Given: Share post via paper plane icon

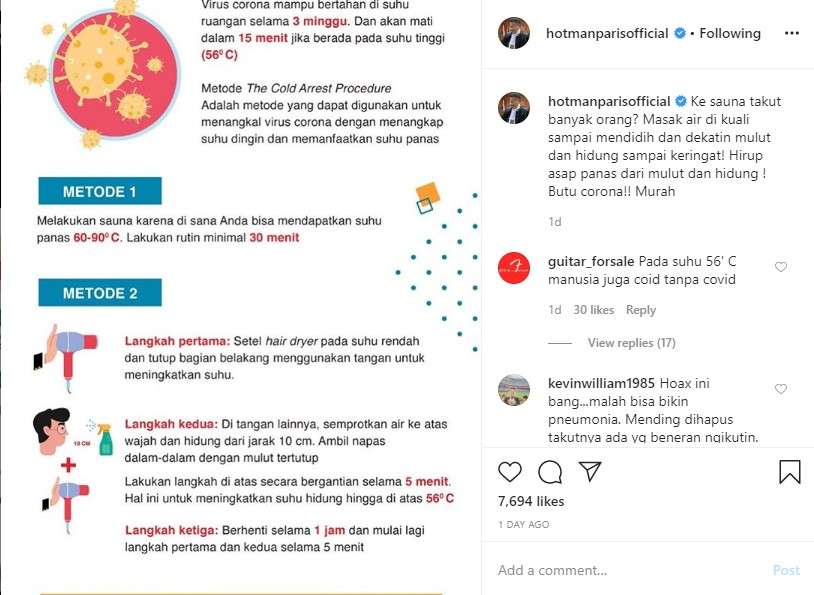Looking at the screenshot, I should pos(590,471).
